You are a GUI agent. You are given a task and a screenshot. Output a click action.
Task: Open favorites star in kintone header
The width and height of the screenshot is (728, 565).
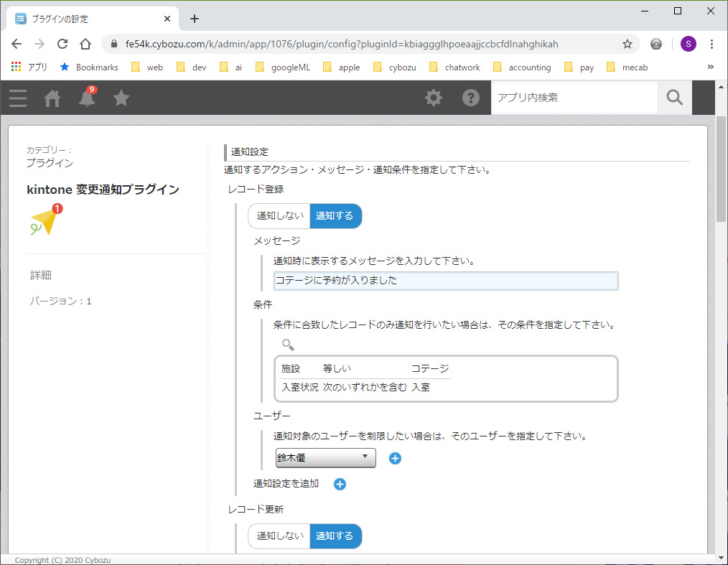[121, 98]
